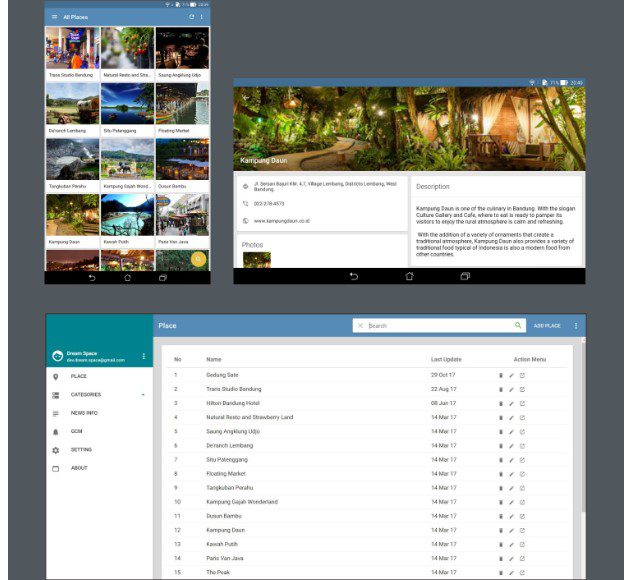Open Paris Van Java thumbnail
This screenshot has width=634, height=580.
[x=182, y=215]
